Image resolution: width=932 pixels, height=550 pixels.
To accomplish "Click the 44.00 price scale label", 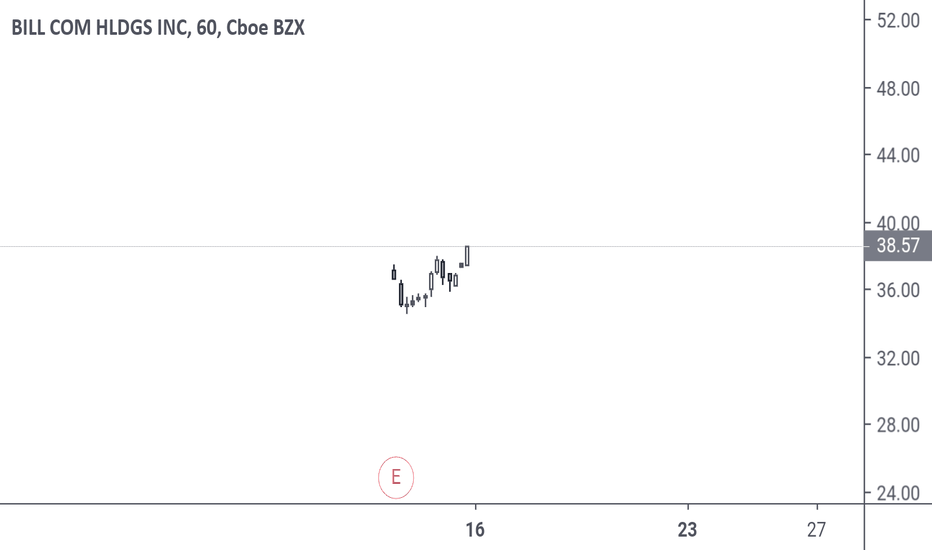I will point(898,156).
